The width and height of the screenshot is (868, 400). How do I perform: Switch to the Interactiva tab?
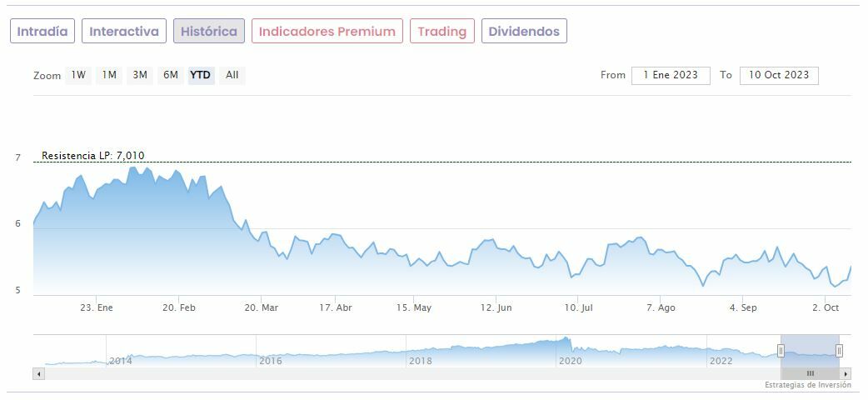(x=124, y=32)
